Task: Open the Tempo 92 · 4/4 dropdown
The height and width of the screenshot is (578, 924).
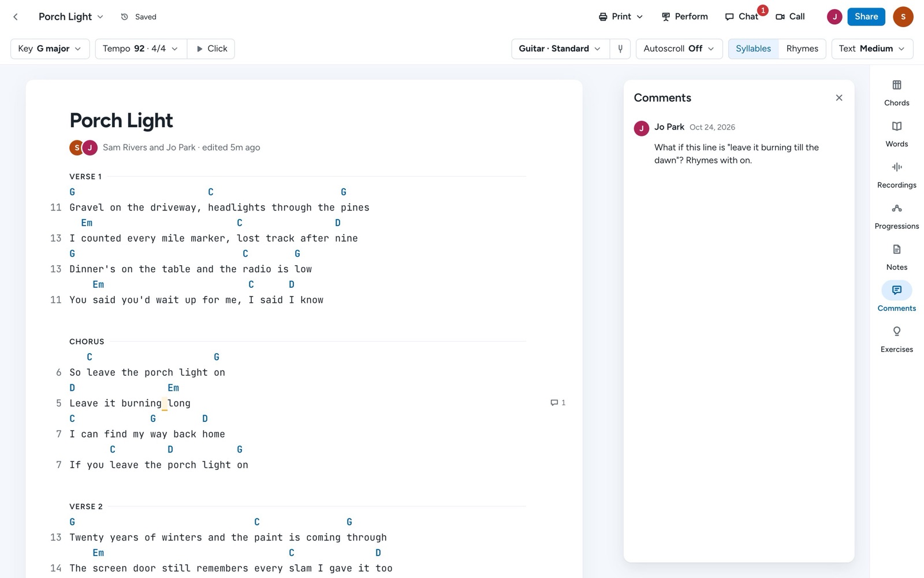Action: [x=141, y=49]
